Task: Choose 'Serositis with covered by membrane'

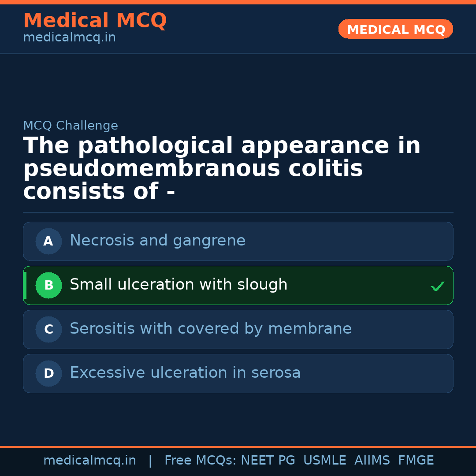Action: click(210, 329)
